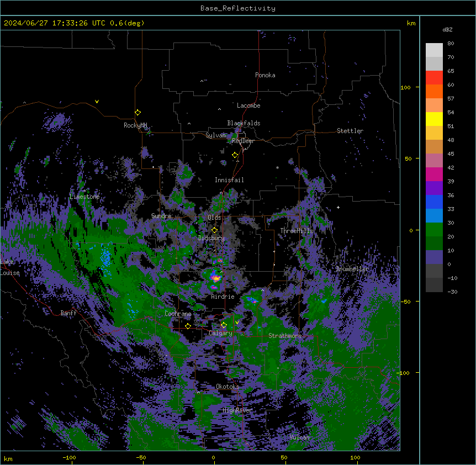The image size is (476, 465).
Task: Click the yellow diamond marker below Cochrane
Action: [x=188, y=326]
